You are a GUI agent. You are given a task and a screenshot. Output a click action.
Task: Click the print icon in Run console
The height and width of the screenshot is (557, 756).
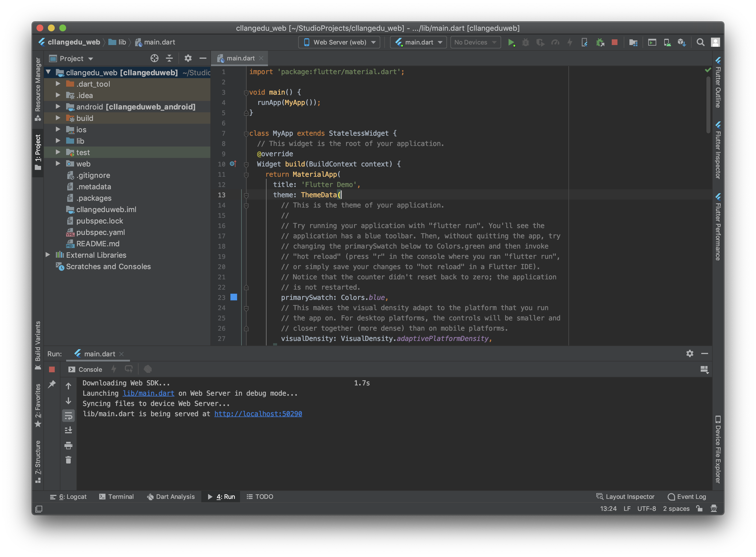[x=68, y=445]
